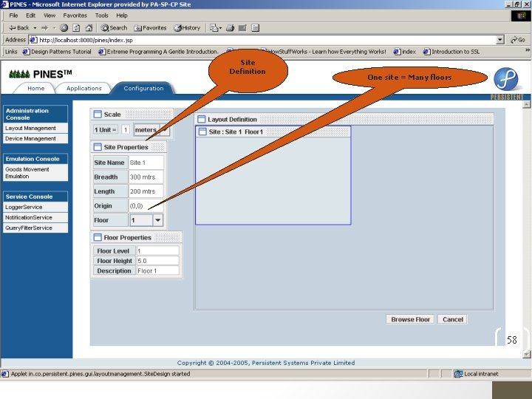Click the Layout Definition panel icon
Viewport: 532px width, 399px height.
tap(201, 119)
